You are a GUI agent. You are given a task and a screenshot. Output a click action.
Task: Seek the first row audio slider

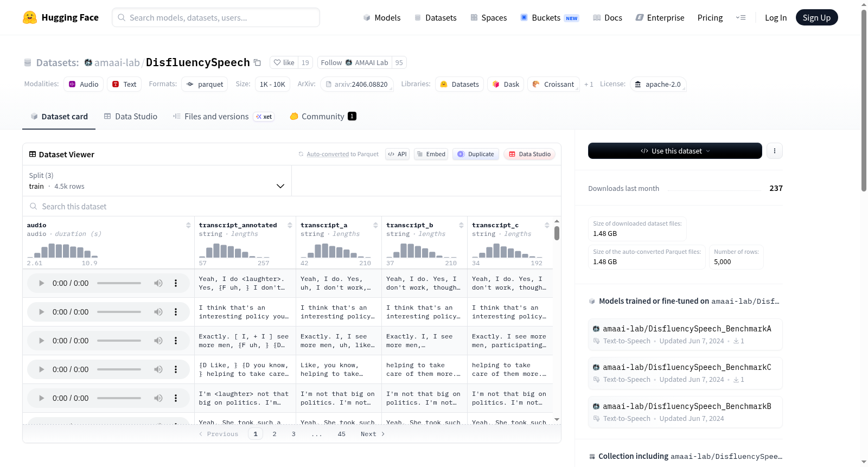119,283
